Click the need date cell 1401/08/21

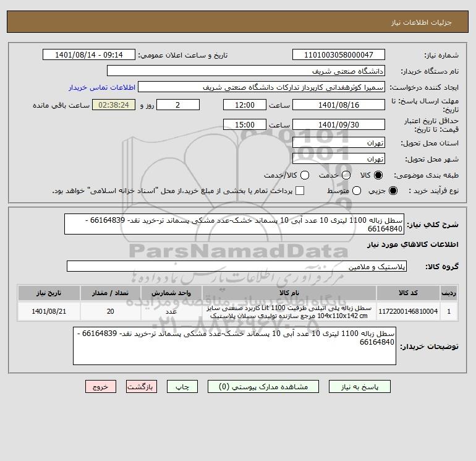(x=49, y=311)
